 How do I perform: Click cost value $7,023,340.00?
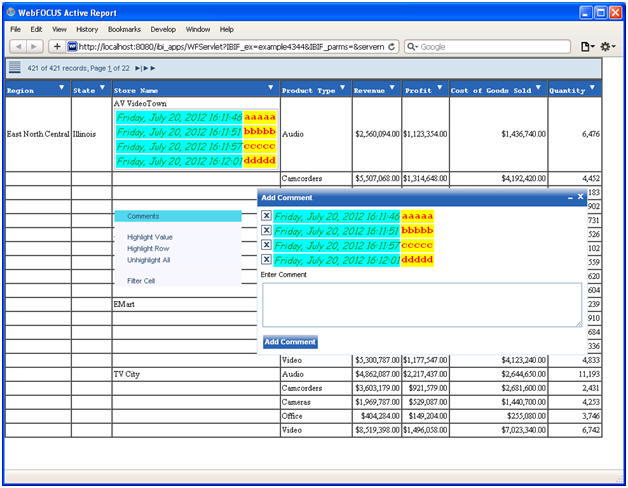pyautogui.click(x=523, y=430)
